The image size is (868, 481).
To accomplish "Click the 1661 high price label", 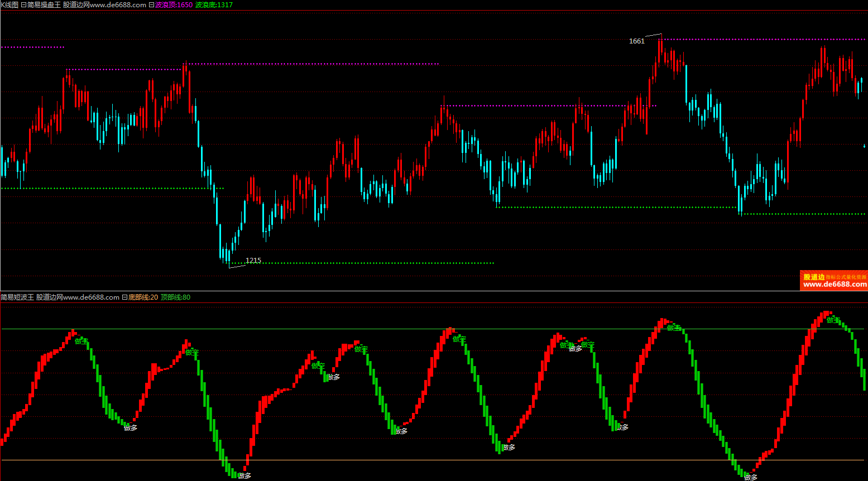I will (x=636, y=41).
